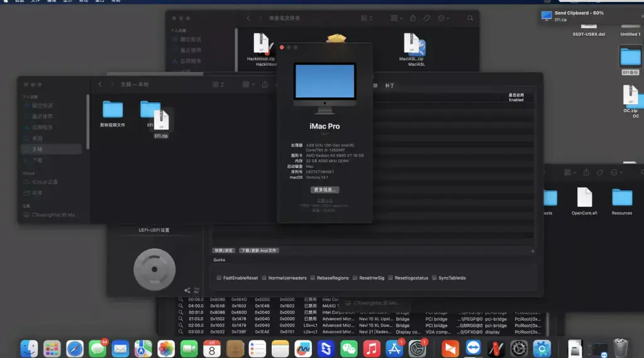Open view mode switcher in top Finder window
The width and height of the screenshot is (644, 358).
(367, 18)
